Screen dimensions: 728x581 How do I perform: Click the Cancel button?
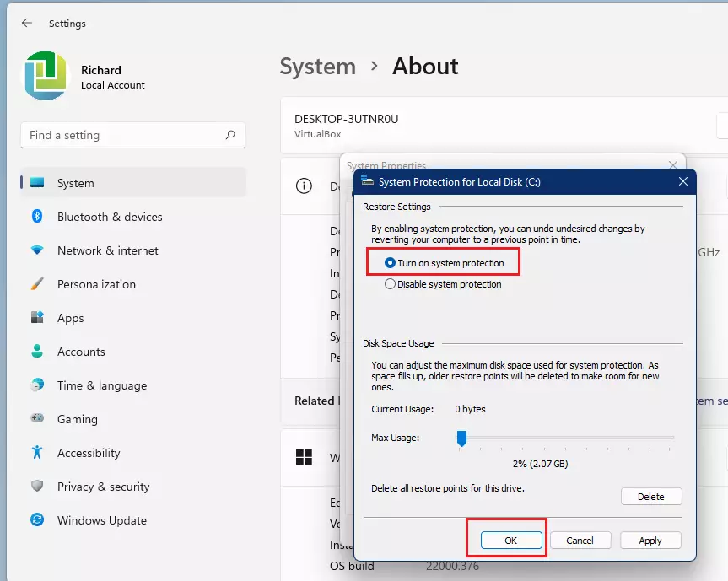(x=580, y=541)
